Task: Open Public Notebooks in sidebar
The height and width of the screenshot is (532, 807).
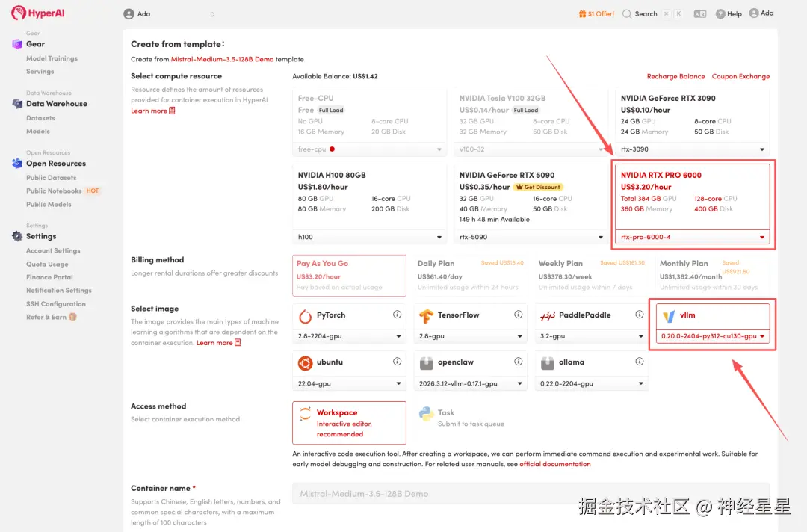Action: click(x=54, y=191)
